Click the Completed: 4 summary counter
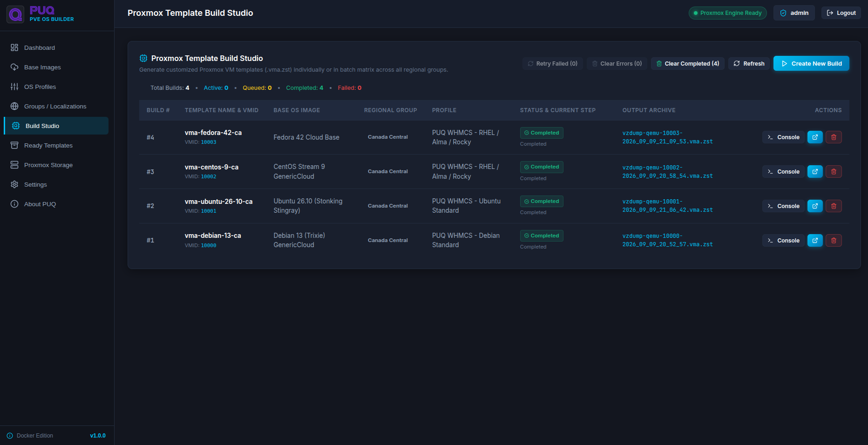The height and width of the screenshot is (445, 868). pyautogui.click(x=305, y=88)
